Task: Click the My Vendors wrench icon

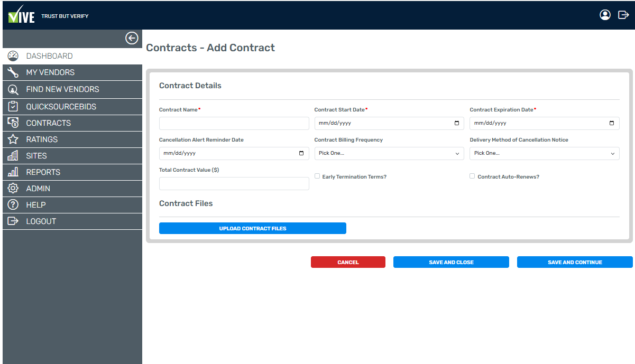Action: tap(13, 72)
